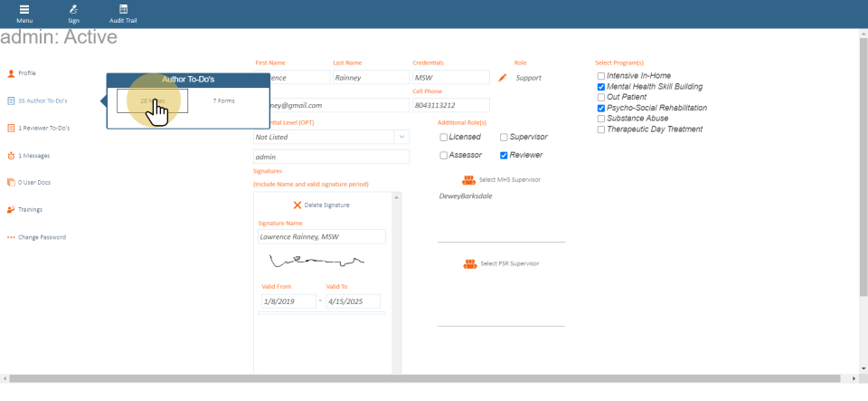Select Trainings in the sidebar
The image size is (868, 401).
[x=30, y=210]
